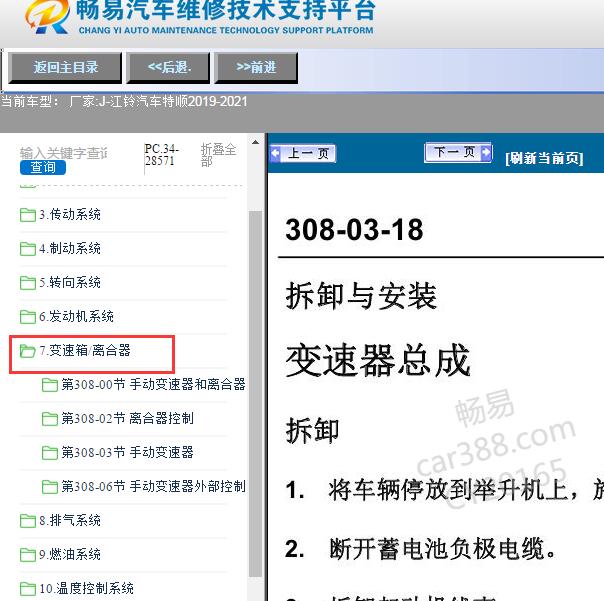Image resolution: width=604 pixels, height=601 pixels.
Task: Click the 拆卸与安装 heading
Action: (x=361, y=296)
